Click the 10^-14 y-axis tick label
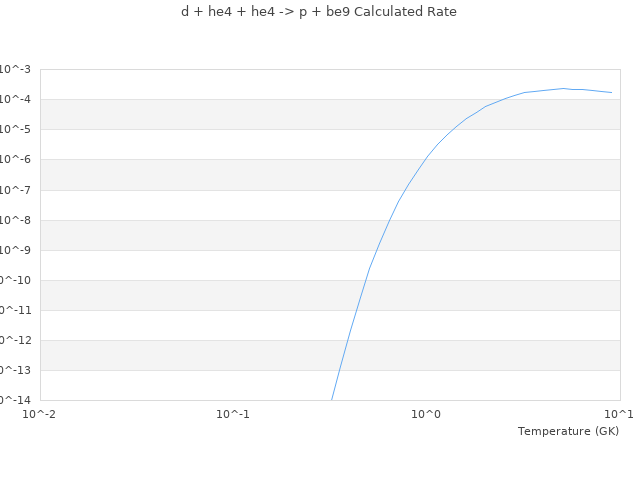 [13, 400]
